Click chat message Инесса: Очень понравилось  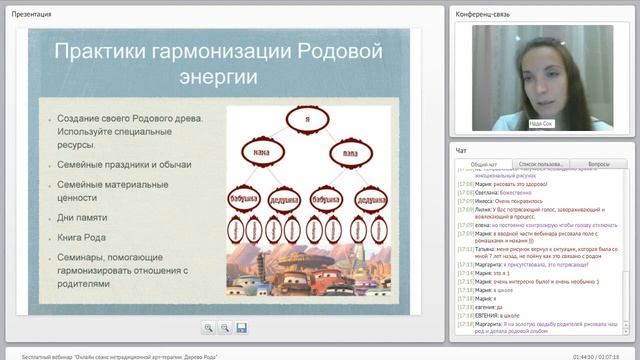[x=500, y=201]
